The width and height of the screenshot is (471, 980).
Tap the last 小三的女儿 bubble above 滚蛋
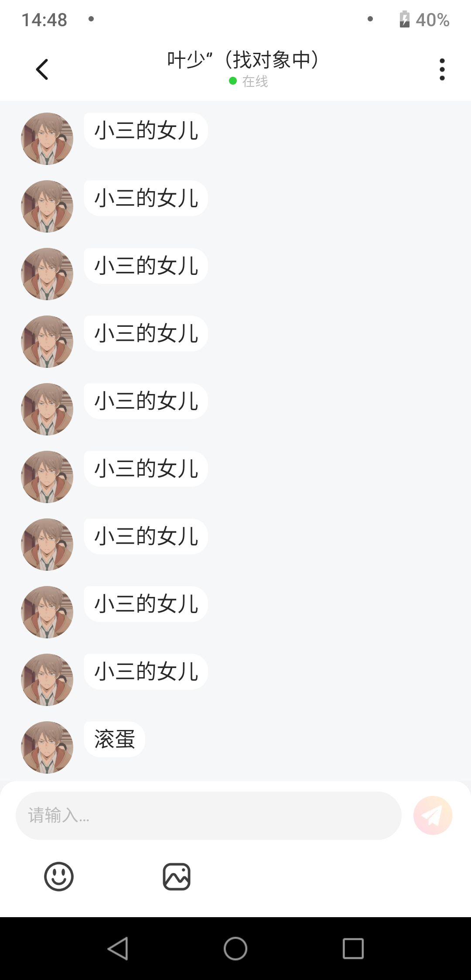point(146,672)
